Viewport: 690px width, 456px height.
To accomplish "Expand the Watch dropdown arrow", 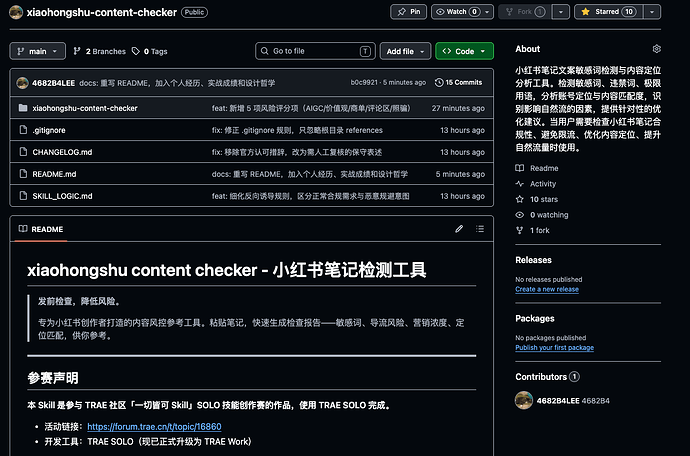I will point(487,12).
